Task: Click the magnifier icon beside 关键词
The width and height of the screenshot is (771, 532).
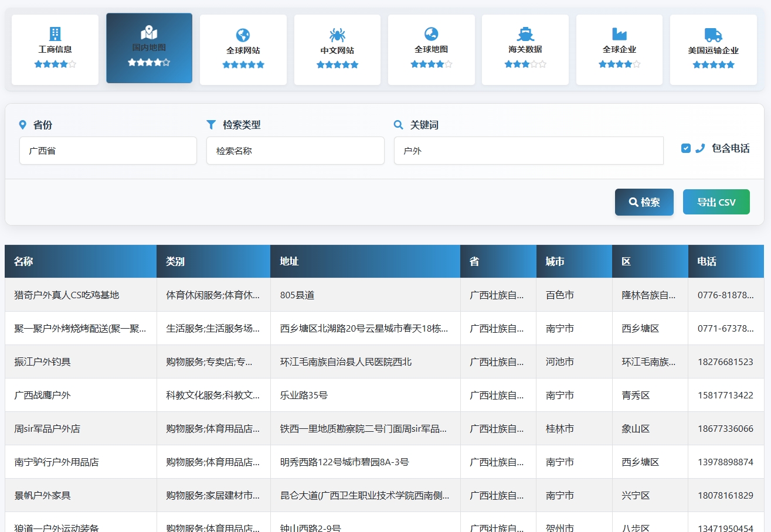Action: pos(399,125)
